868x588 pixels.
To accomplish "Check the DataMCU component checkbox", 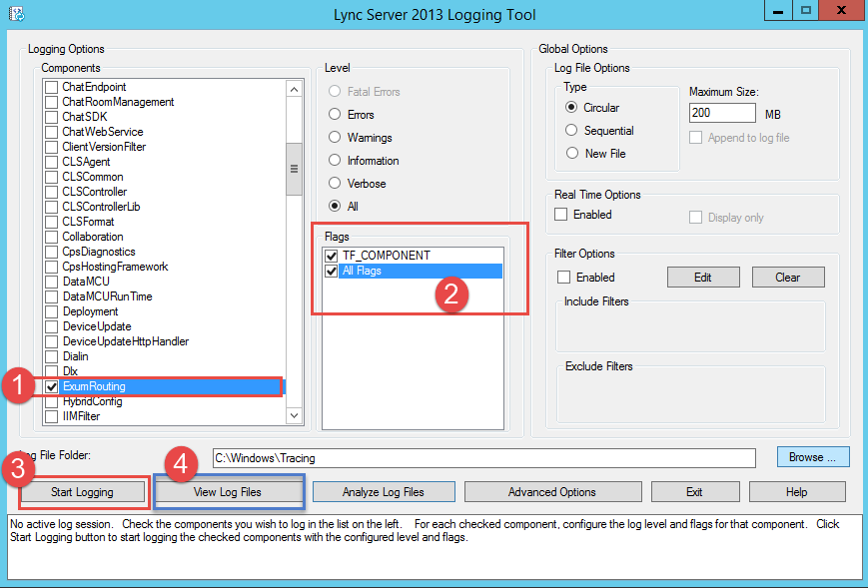I will click(52, 282).
